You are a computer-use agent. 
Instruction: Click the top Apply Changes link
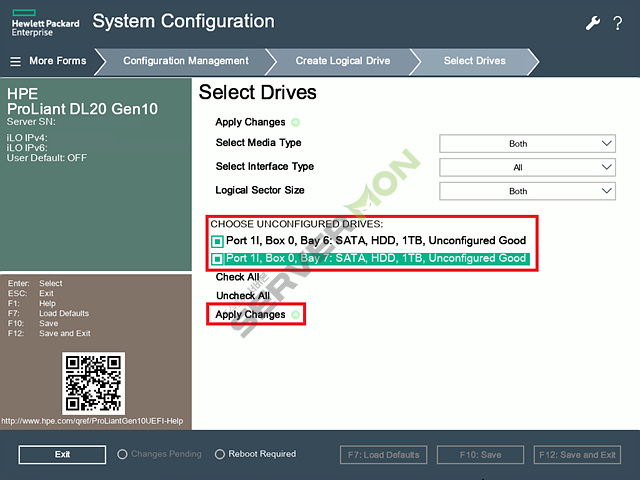click(x=250, y=122)
